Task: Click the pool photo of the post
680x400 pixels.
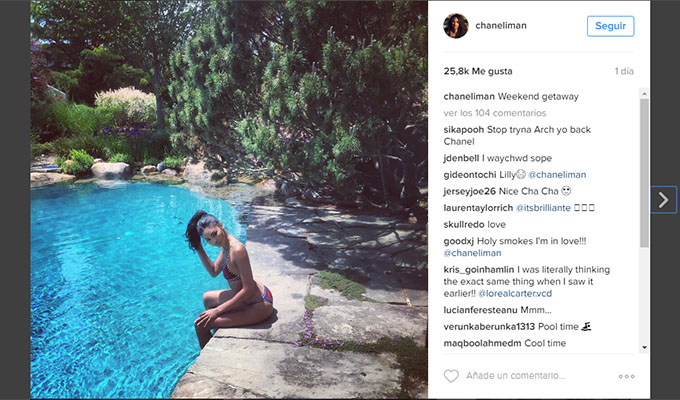Action: [229, 200]
